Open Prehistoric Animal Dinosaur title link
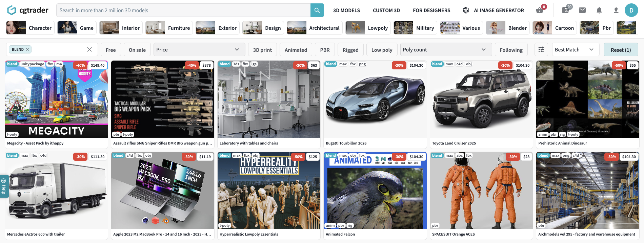The width and height of the screenshot is (644, 243). 563,143
